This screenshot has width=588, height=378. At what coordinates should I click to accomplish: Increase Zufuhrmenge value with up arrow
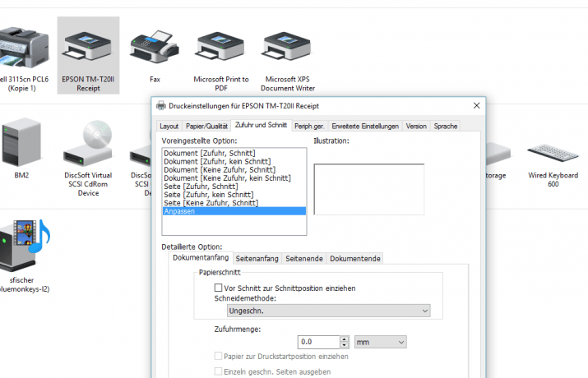point(345,339)
